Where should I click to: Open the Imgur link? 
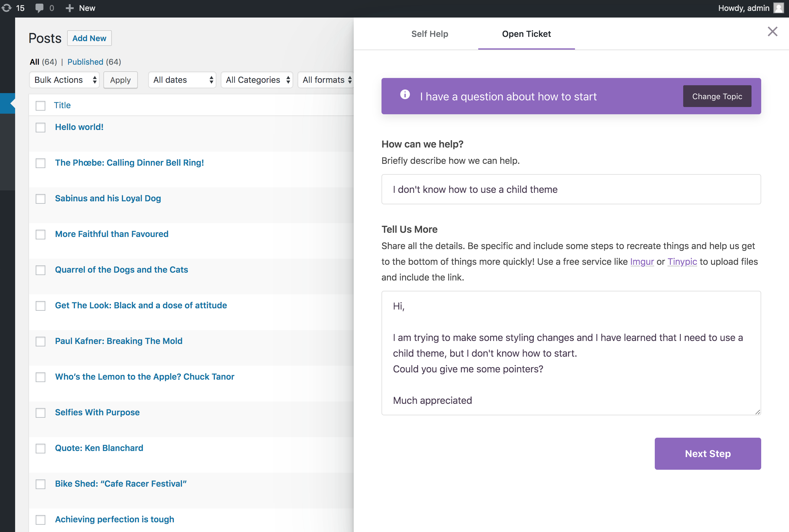642,261
